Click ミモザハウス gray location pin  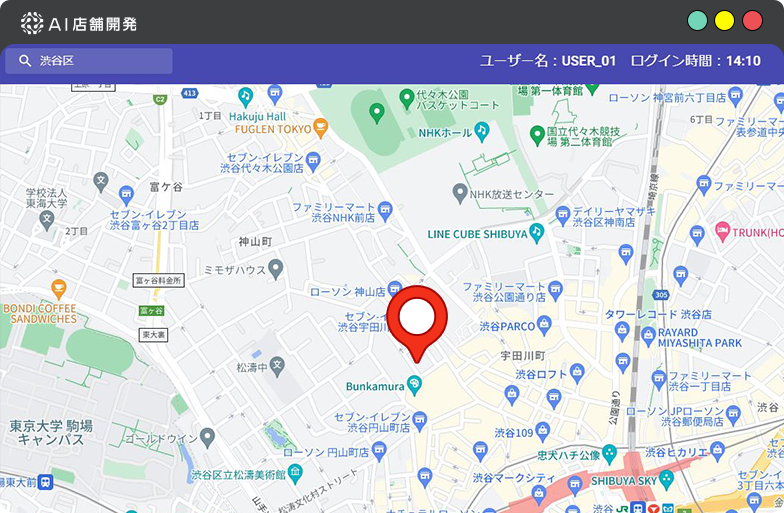click(276, 269)
